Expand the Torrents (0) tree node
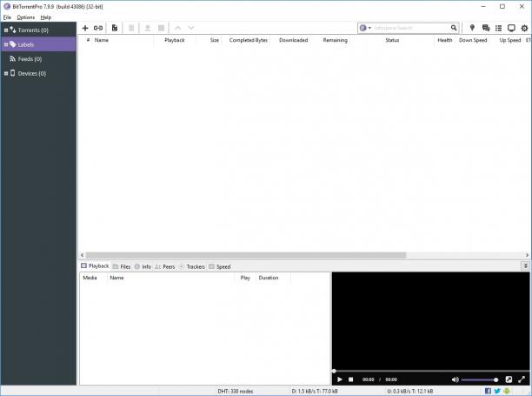Image resolution: width=532 pixels, height=396 pixels. (6, 30)
